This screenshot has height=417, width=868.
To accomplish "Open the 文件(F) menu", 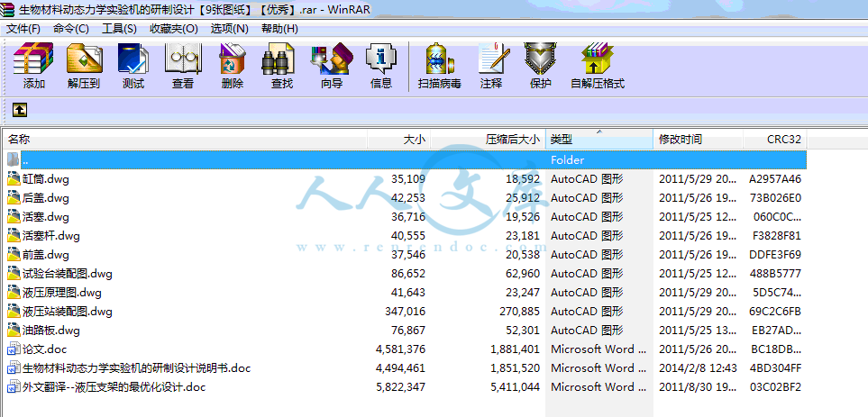I will click(23, 29).
